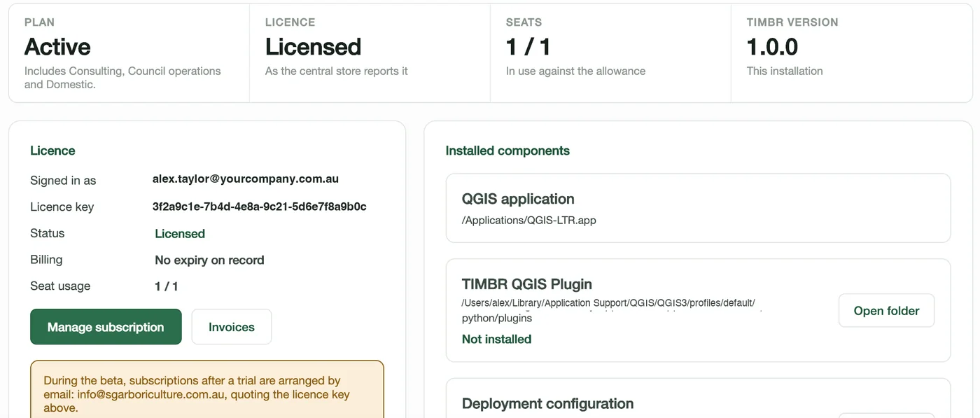Click the signed-in email alex.taylor@yourcompany.com.au

pos(246,179)
